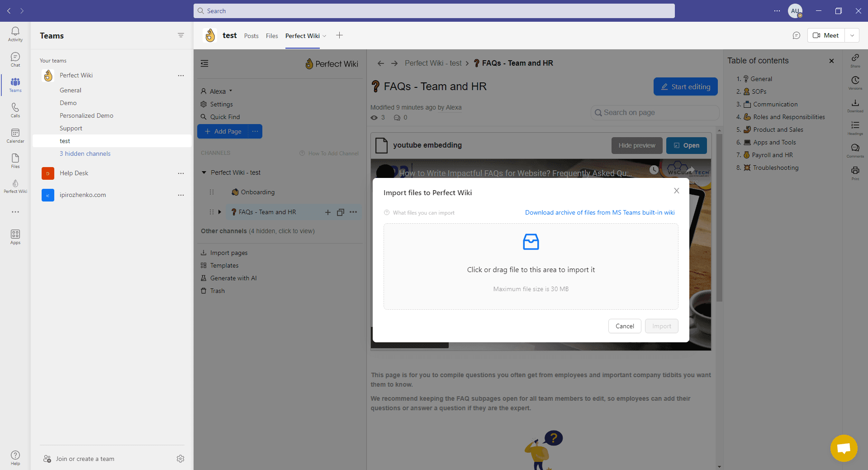868x470 pixels.
Task: Open the Apps icon in the sidebar
Action: pyautogui.click(x=15, y=237)
